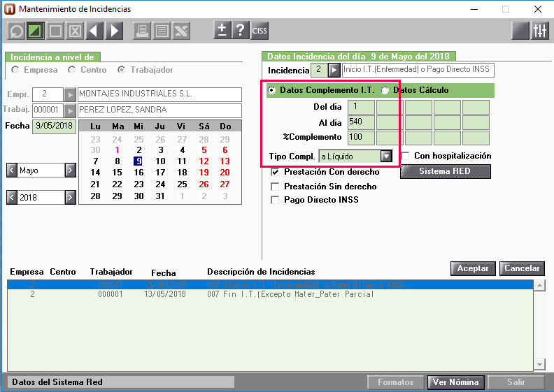
Task: Open the plus-minus calculator icon
Action: 222,30
